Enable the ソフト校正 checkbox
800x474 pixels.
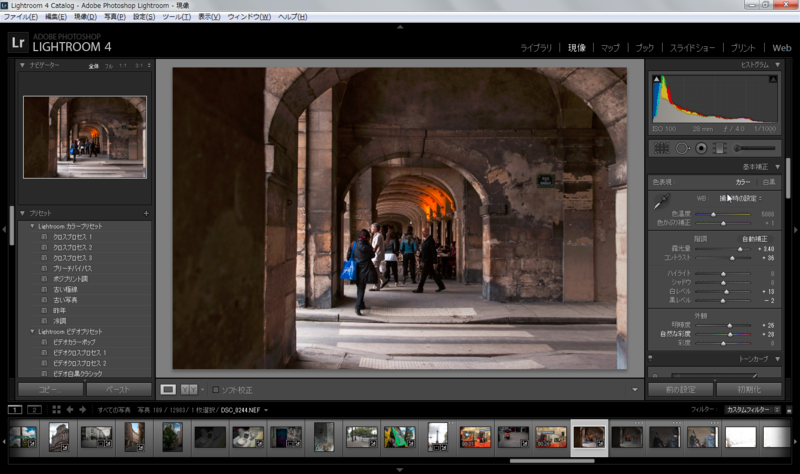click(215, 390)
